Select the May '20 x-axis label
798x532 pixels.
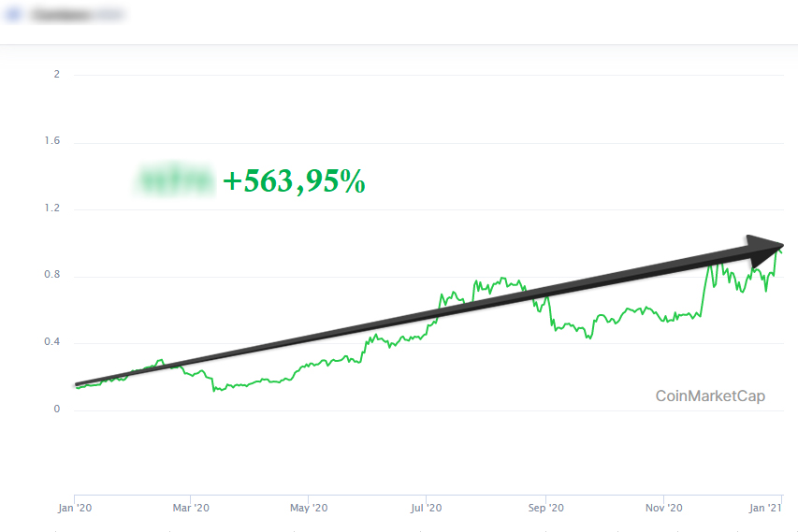309,508
